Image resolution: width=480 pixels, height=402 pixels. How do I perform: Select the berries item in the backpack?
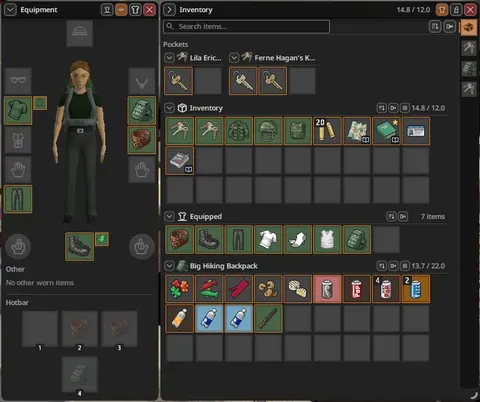click(x=179, y=289)
